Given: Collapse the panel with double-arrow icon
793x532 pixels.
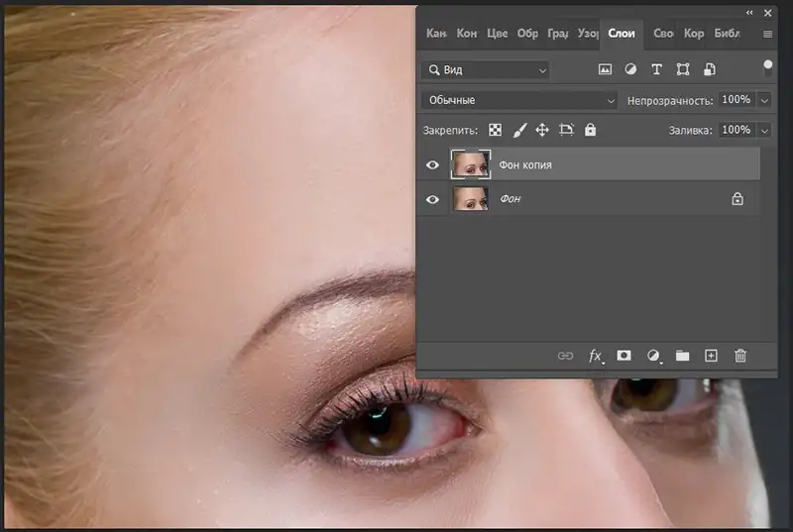Looking at the screenshot, I should (749, 13).
